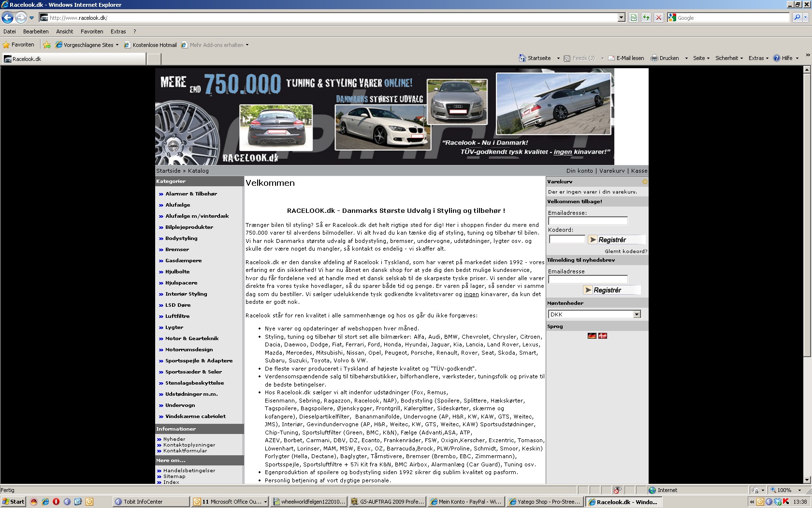The image size is (812, 508).
Task: Click the Glemt kodeord? link
Action: click(625, 252)
